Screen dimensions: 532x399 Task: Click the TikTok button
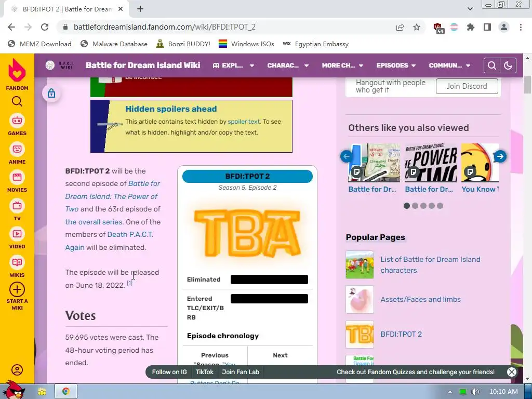pos(204,372)
